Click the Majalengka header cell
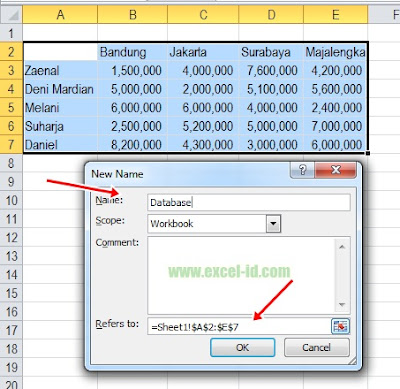This screenshot has height=389, width=400. click(x=336, y=52)
